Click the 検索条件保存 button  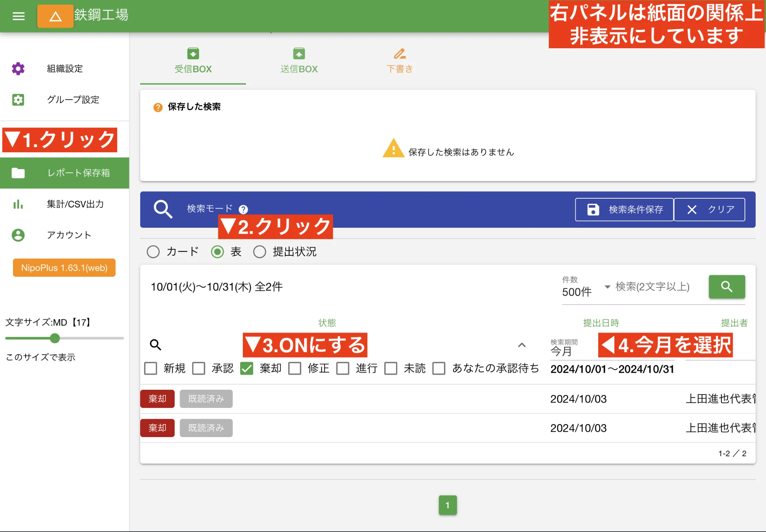pos(624,209)
